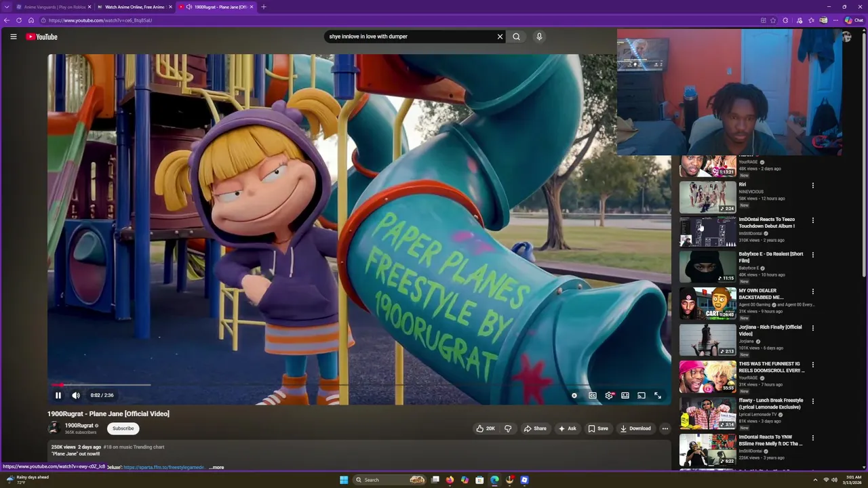The height and width of the screenshot is (488, 868).
Task: Open Copilot Chat in browser
Action: point(854,20)
